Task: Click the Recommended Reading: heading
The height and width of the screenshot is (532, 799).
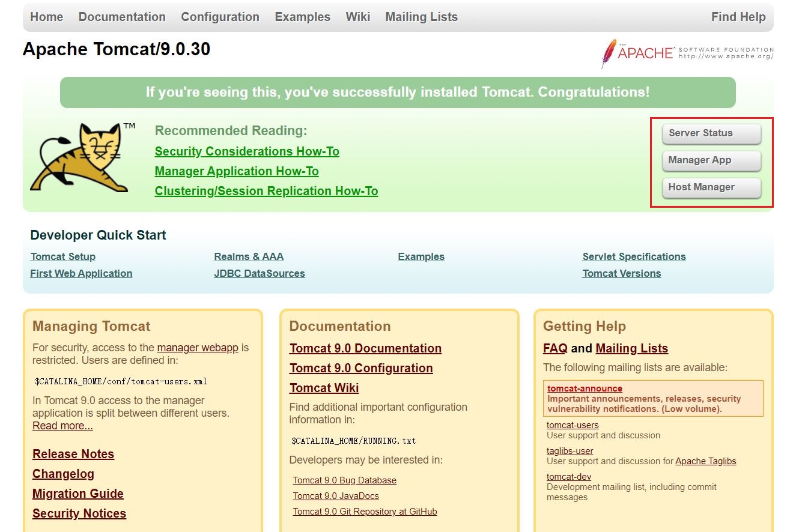Action: (x=231, y=131)
